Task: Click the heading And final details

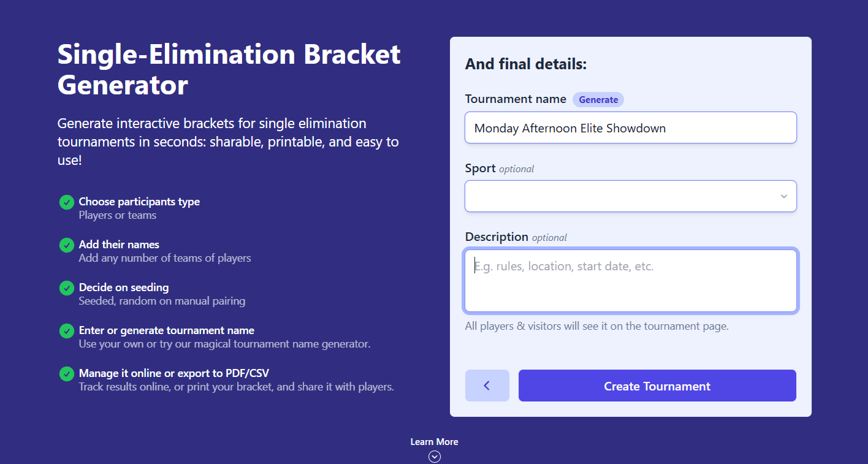Action: [x=525, y=64]
